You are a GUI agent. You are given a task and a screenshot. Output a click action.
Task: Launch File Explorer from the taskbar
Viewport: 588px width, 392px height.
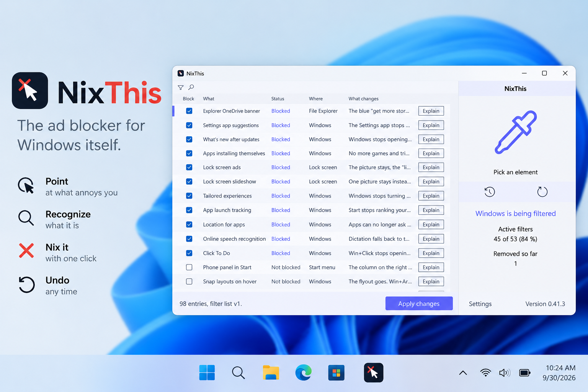tap(271, 372)
